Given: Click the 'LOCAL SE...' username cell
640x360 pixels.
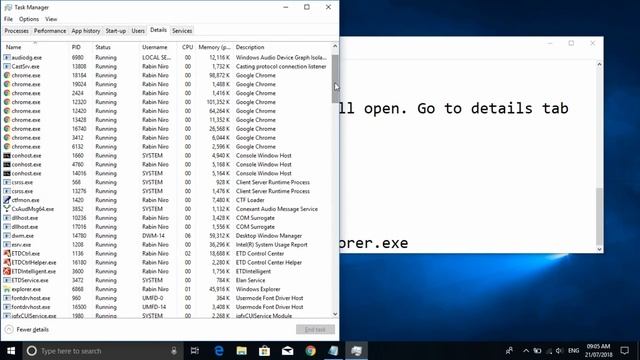Looking at the screenshot, I should (x=156, y=58).
